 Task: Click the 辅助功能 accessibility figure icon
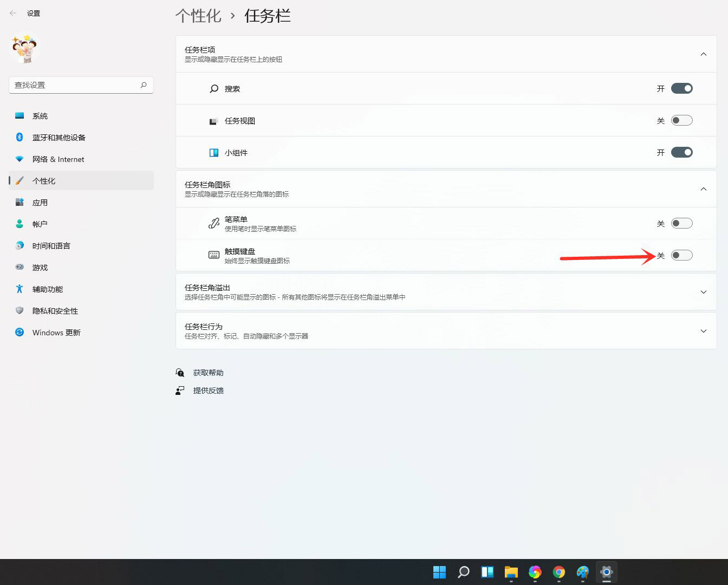[19, 289]
